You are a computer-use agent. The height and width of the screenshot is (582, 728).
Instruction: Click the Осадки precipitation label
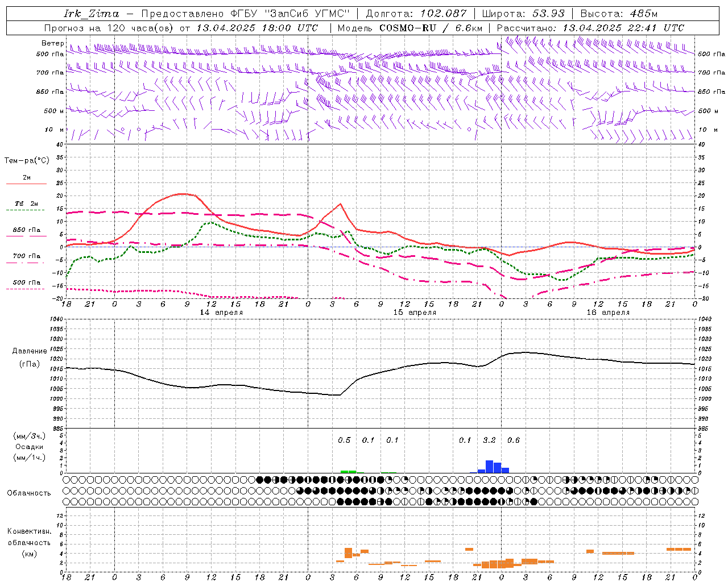pos(29,447)
